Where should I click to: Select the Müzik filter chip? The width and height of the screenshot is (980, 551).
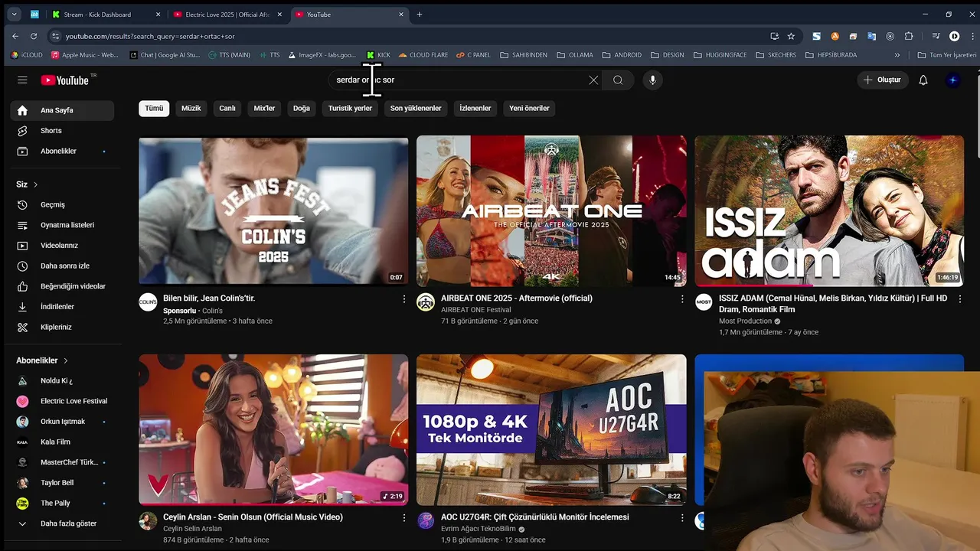click(191, 108)
